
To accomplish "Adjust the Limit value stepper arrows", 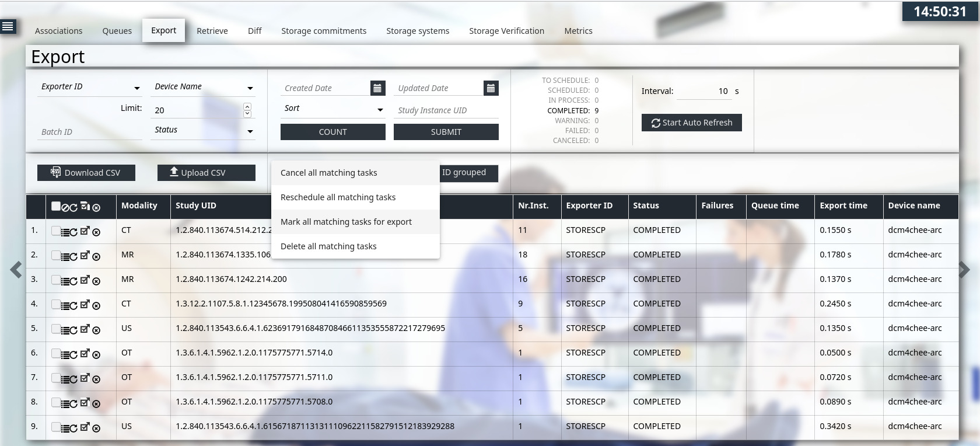I will (x=247, y=110).
